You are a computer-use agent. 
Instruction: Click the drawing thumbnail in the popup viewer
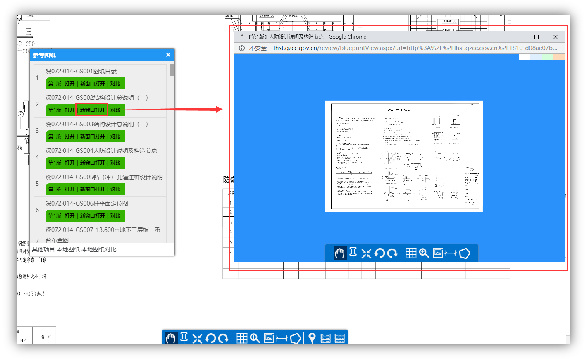click(x=404, y=156)
